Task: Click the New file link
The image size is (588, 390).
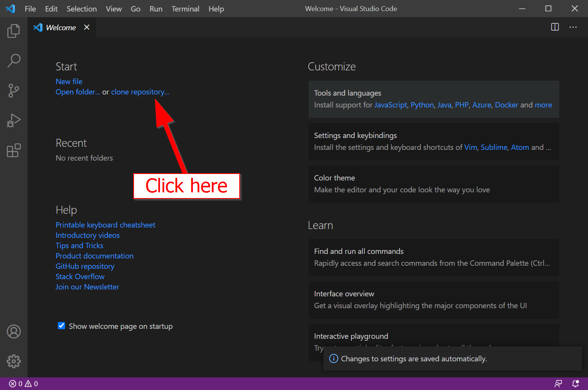Action: [x=69, y=81]
